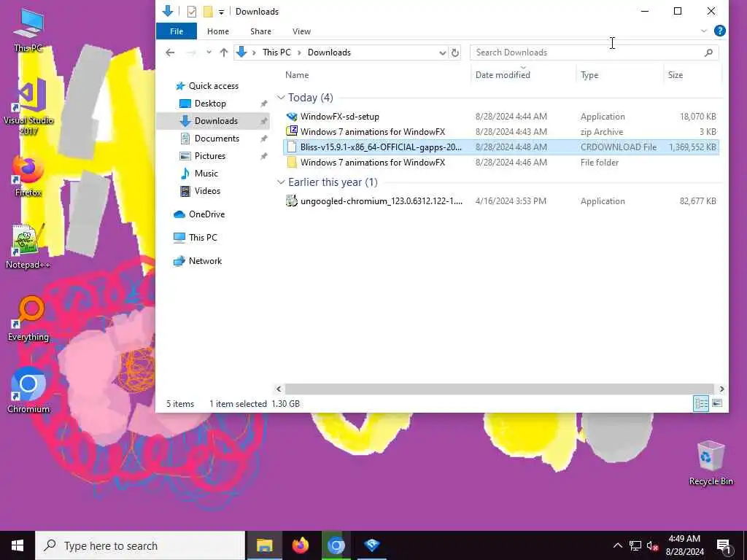Launch Visual Studio 2017 shortcut
This screenshot has width=747, height=560.
(28, 106)
